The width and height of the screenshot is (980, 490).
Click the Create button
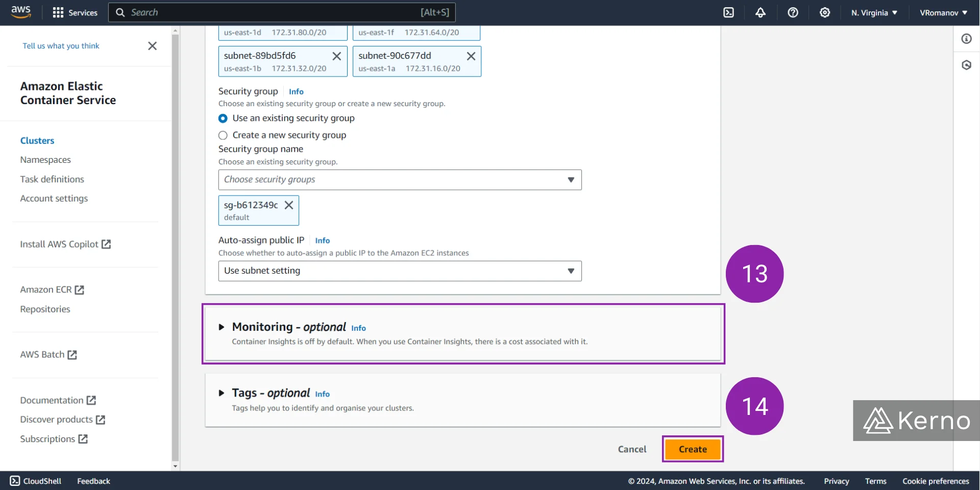point(693,449)
